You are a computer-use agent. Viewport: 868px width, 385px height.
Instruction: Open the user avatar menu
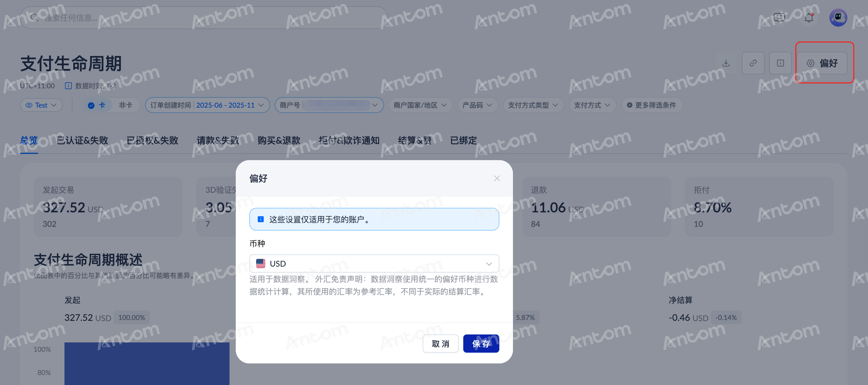pos(838,18)
